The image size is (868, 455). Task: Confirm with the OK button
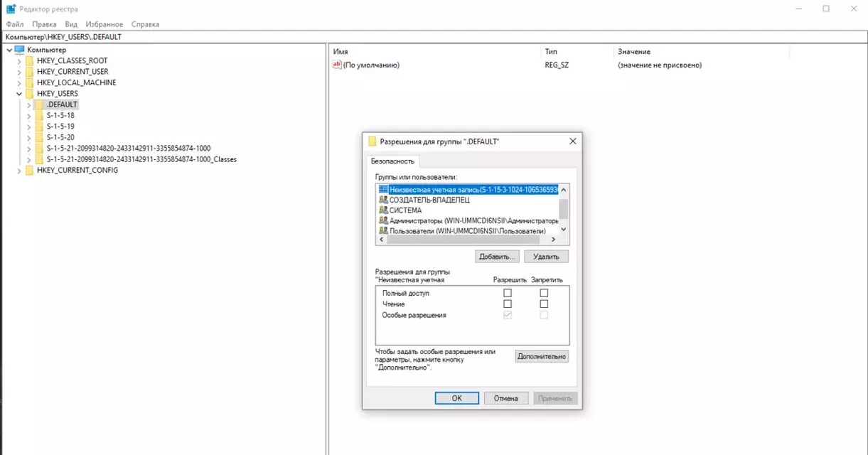coord(457,398)
